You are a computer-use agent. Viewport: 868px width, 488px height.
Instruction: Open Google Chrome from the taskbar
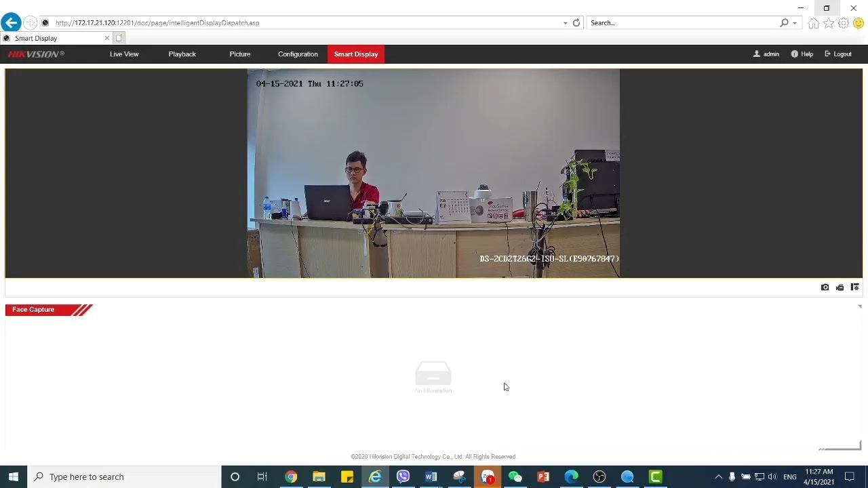click(x=291, y=476)
